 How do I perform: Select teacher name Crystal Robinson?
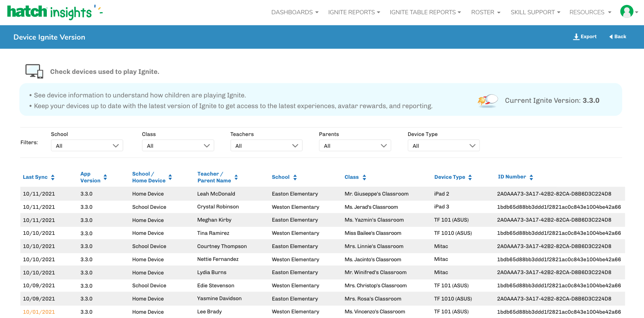coord(218,207)
